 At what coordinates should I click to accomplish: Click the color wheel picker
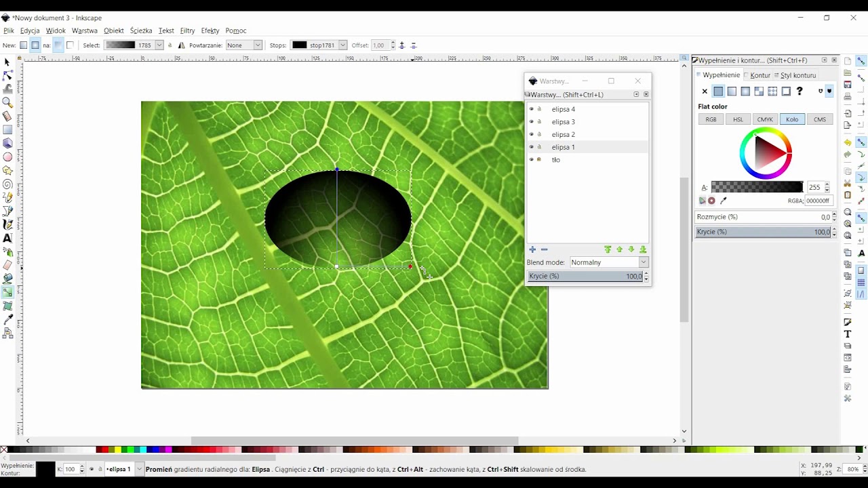(766, 153)
